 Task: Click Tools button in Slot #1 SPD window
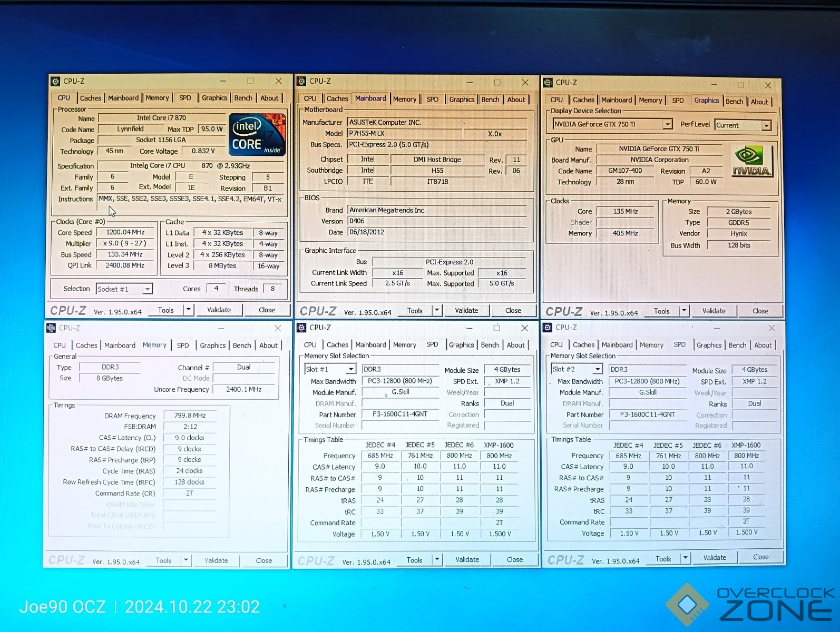click(x=415, y=560)
